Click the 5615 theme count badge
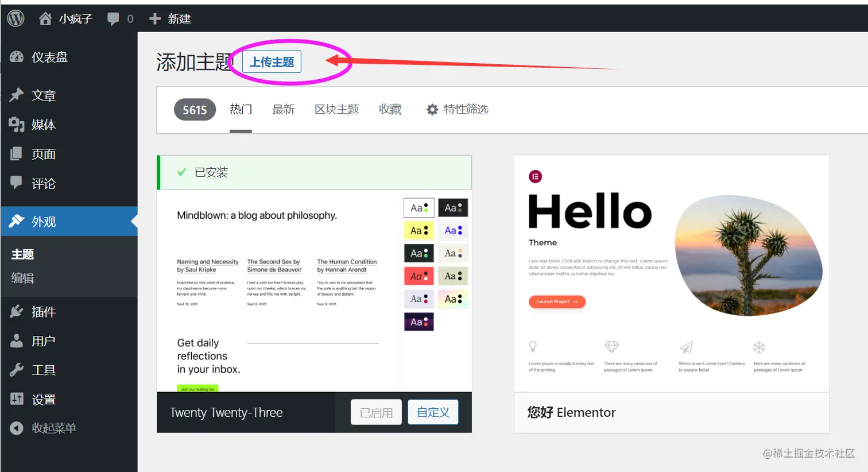Image resolution: width=868 pixels, height=472 pixels. point(195,110)
